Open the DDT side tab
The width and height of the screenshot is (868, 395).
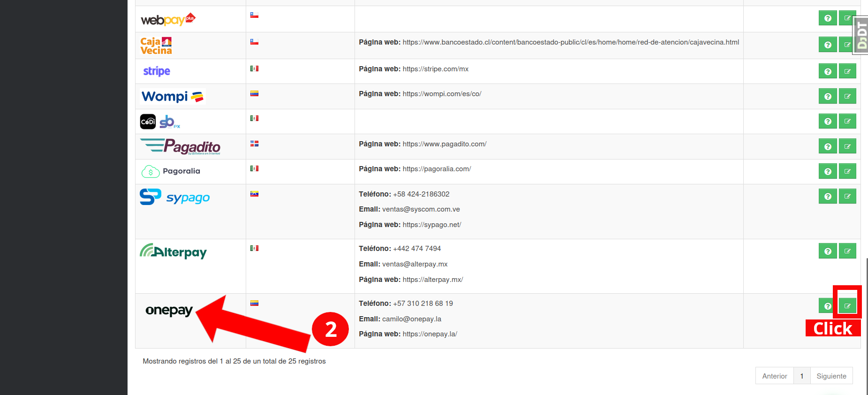tap(861, 35)
